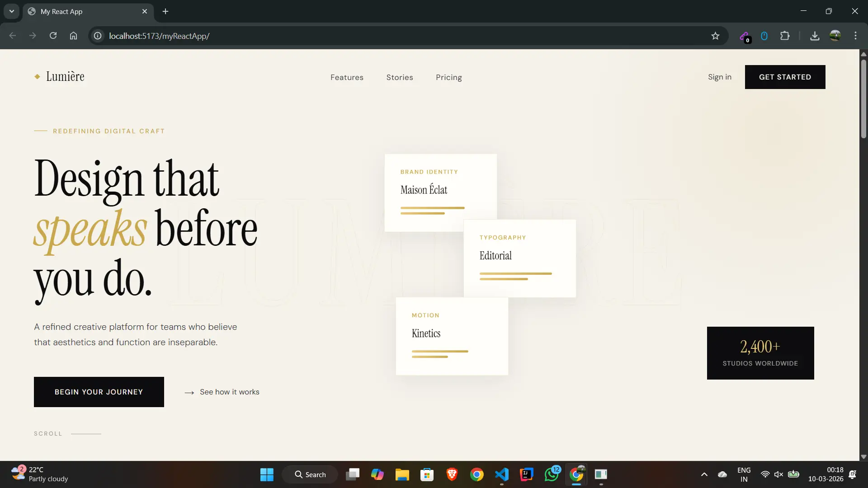Screen dimensions: 868x488
Task: Click the home button in the toolbar
Action: pyautogui.click(x=73, y=36)
